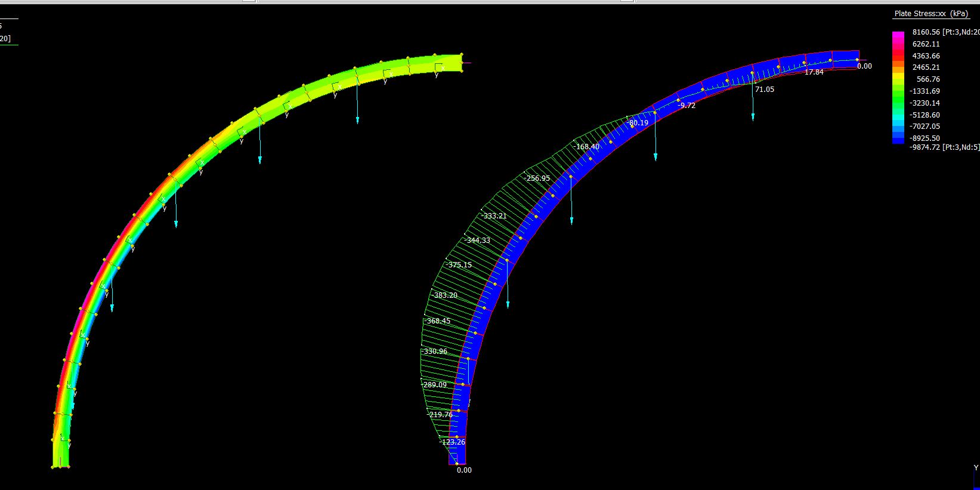Select the -123.26 label near arch base

point(452,442)
